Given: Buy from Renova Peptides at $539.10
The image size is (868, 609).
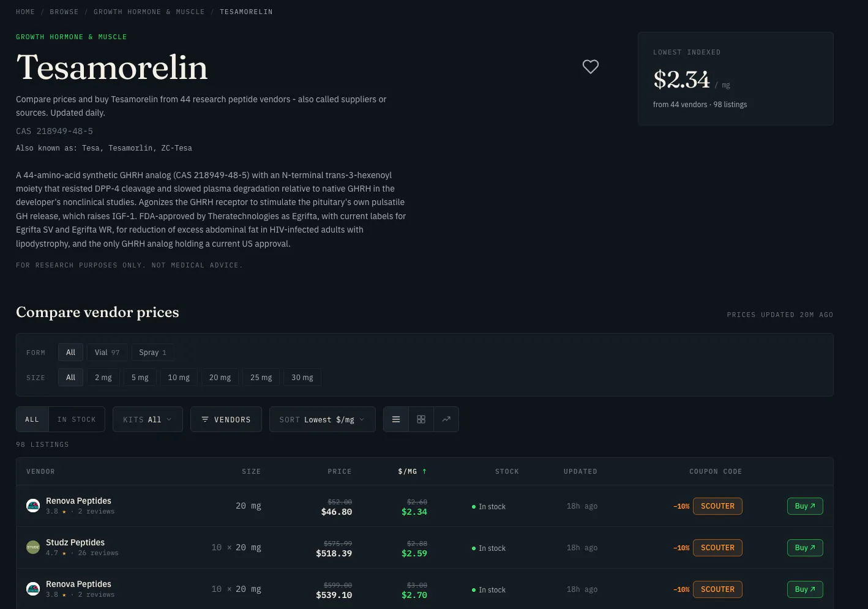Looking at the screenshot, I should (x=805, y=589).
